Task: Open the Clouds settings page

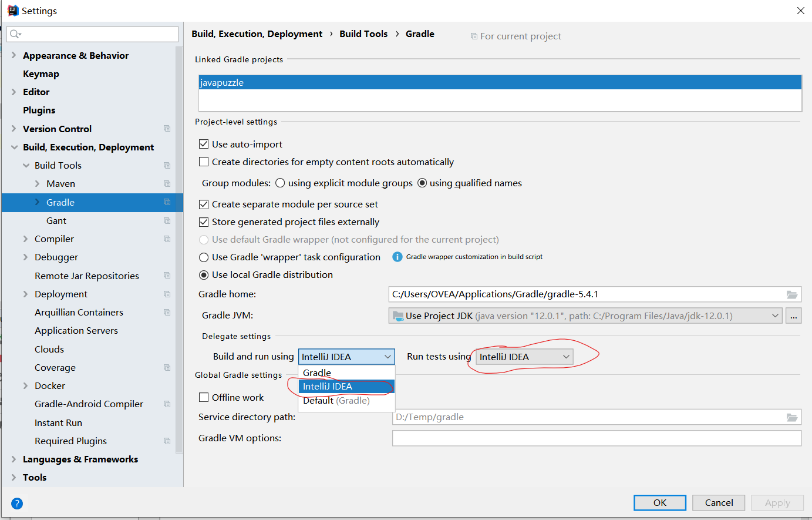Action: click(49, 349)
